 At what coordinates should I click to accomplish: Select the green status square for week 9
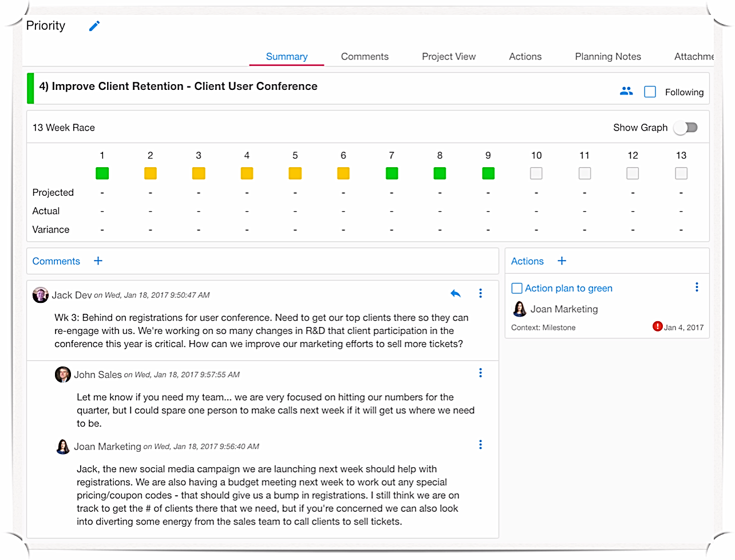(x=488, y=173)
